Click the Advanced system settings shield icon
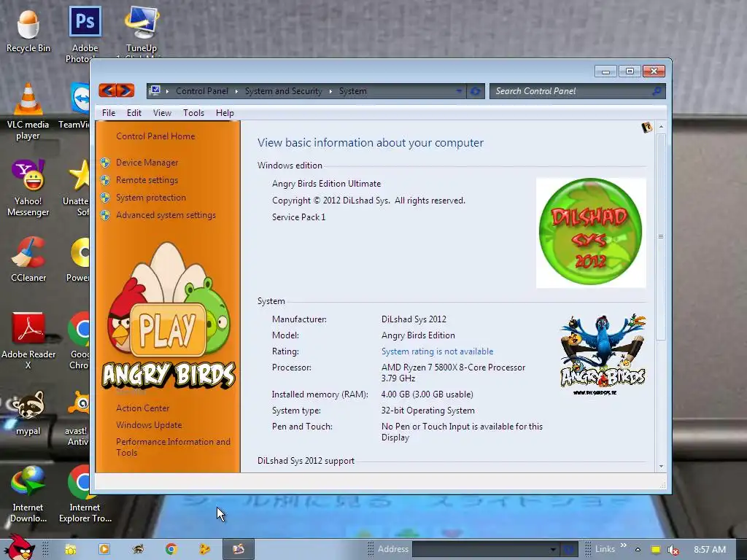This screenshot has width=747, height=560. (x=106, y=215)
